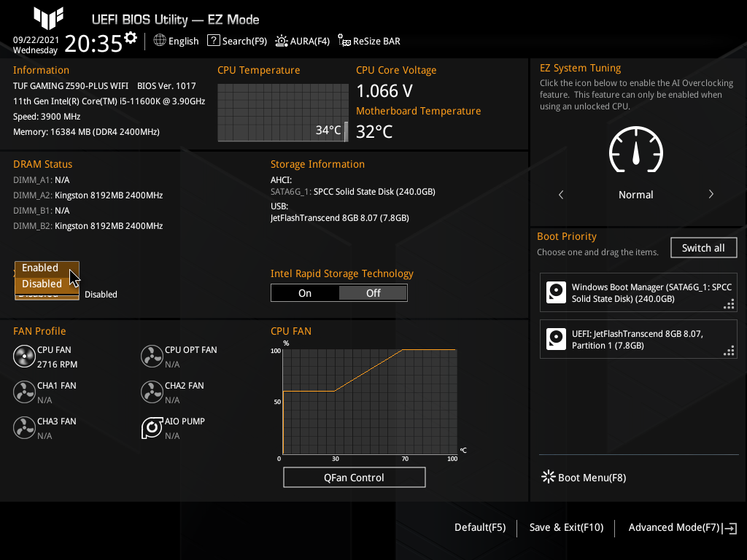Open the time settings gear icon
This screenshot has width=747, height=560.
point(131,38)
